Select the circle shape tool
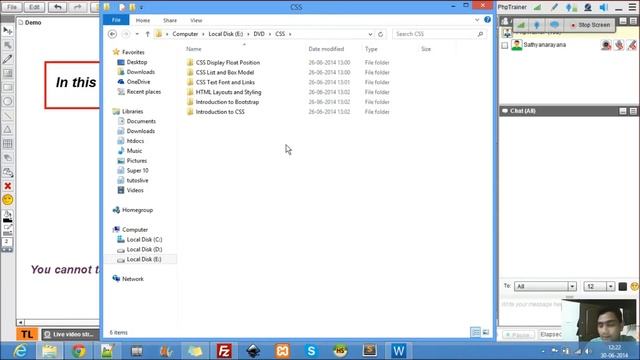 pos(7,101)
